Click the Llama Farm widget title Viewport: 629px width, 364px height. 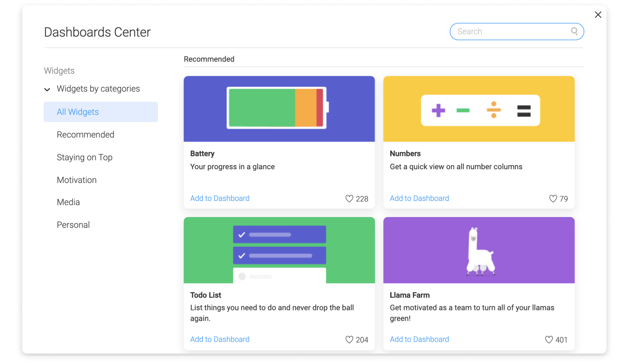(x=410, y=295)
